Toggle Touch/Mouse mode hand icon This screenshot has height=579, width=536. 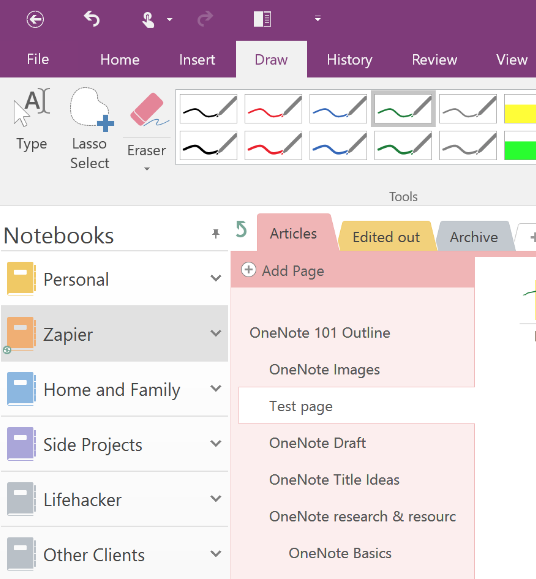(x=148, y=20)
